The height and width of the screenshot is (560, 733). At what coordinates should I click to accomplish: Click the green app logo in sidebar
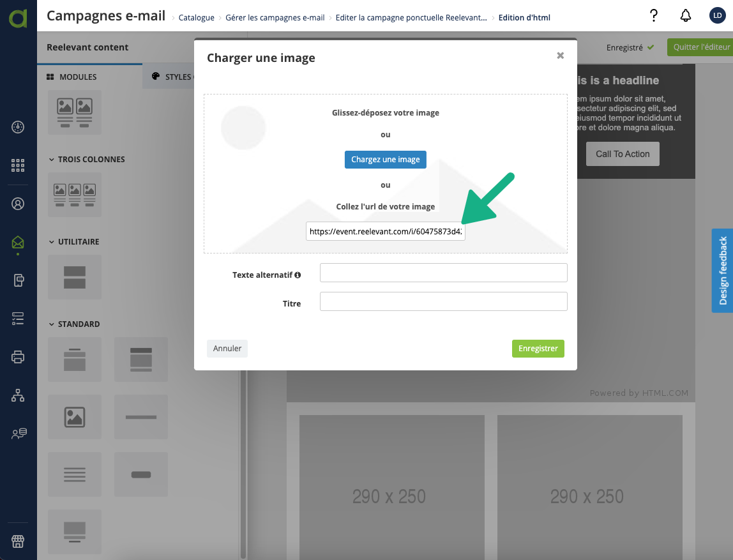(19, 17)
